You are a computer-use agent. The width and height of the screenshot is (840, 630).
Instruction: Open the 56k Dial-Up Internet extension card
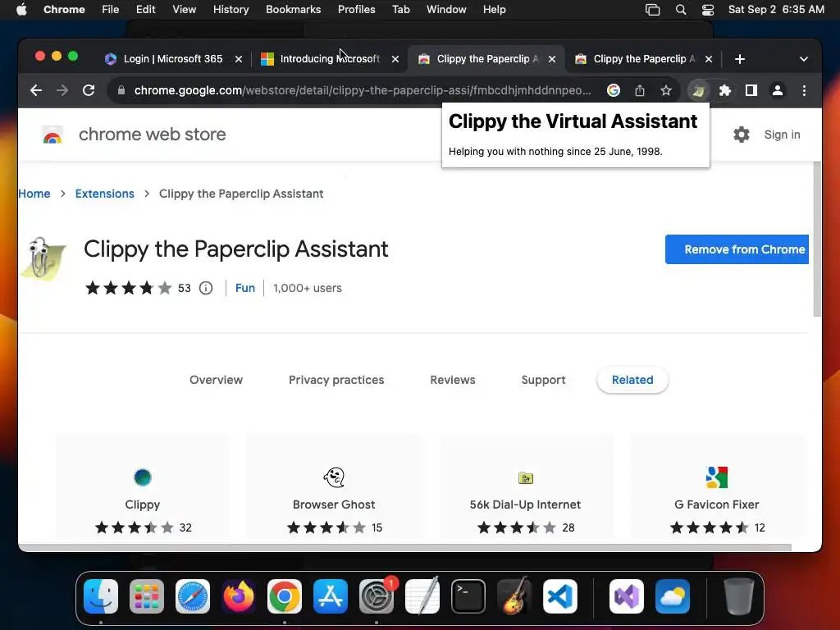[526, 486]
